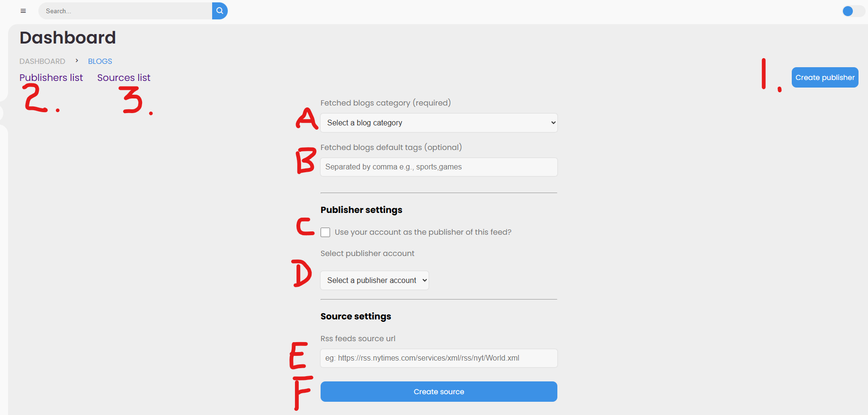Click the 'Fetched blogs category (required)' label

385,103
